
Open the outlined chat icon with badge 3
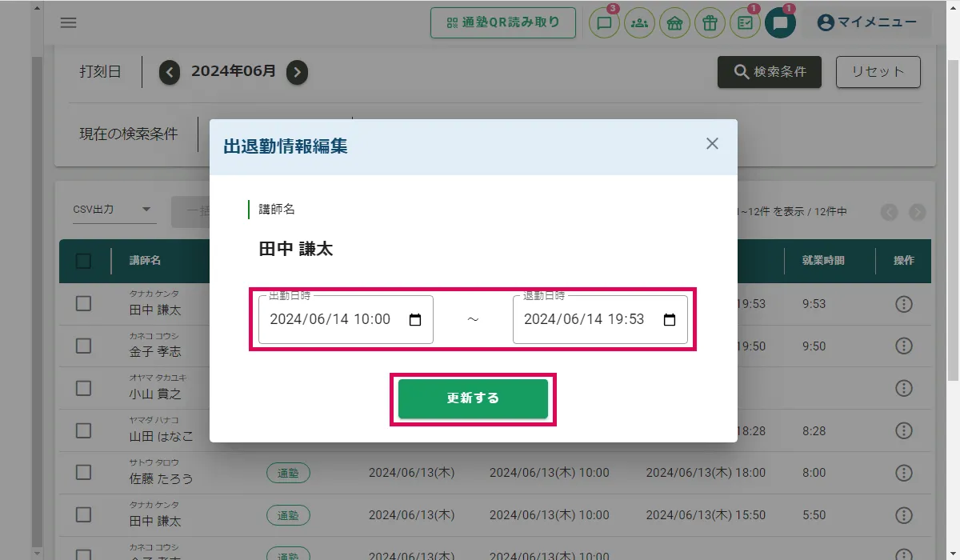point(605,23)
